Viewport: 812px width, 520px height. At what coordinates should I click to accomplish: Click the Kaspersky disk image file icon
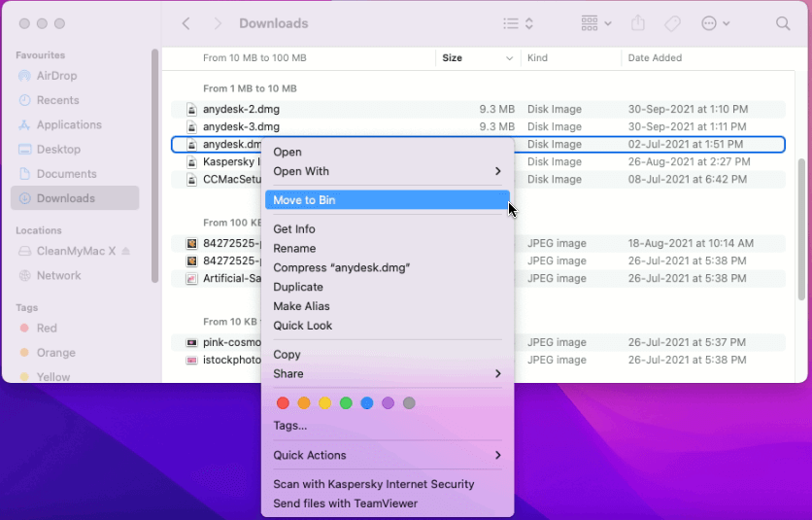point(191,161)
